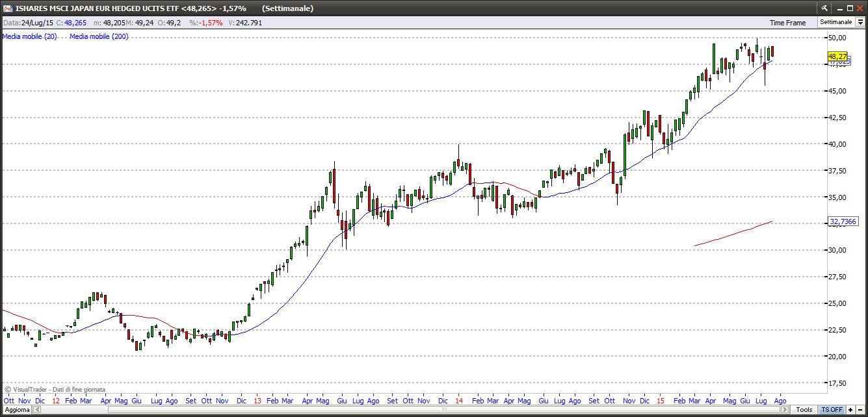Open the Settimanale time frame dropdown
The height and width of the screenshot is (417, 868).
841,22
